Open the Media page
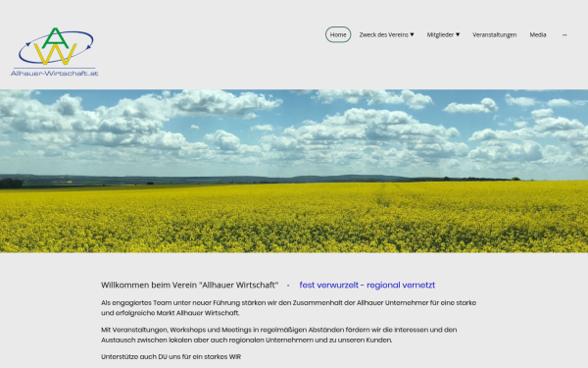The image size is (588, 368). tap(538, 34)
